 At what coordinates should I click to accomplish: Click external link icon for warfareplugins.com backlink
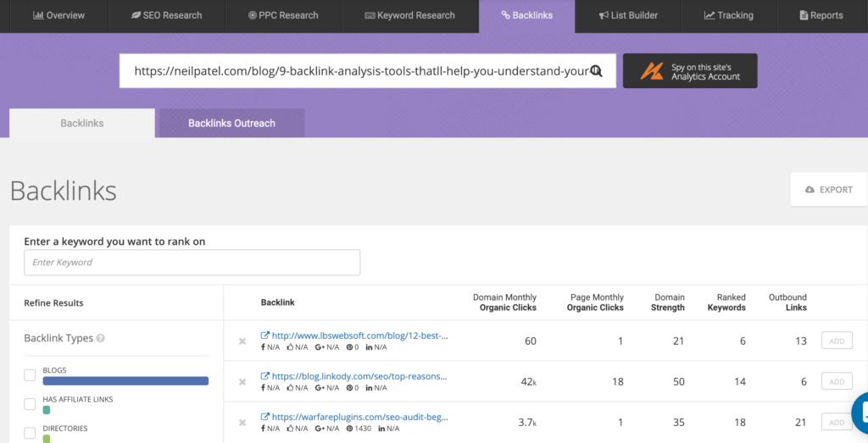point(265,417)
